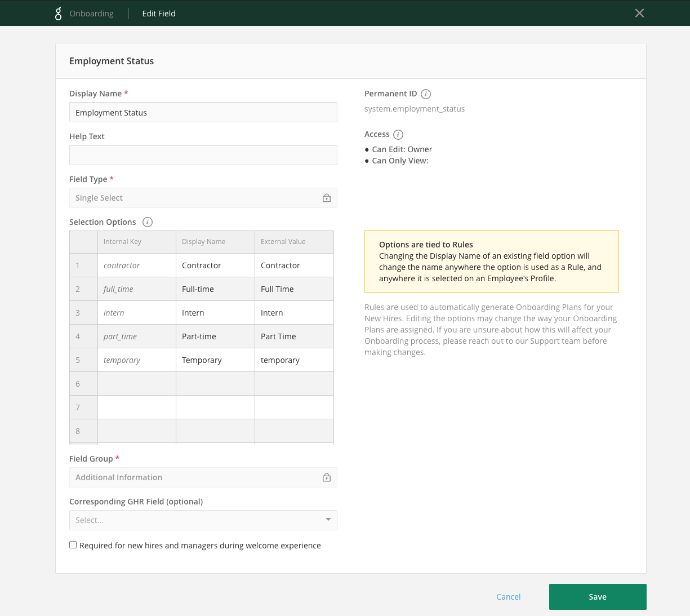Viewport: 690px width, 616px height.
Task: Click the Field Group lock icon
Action: (x=327, y=477)
